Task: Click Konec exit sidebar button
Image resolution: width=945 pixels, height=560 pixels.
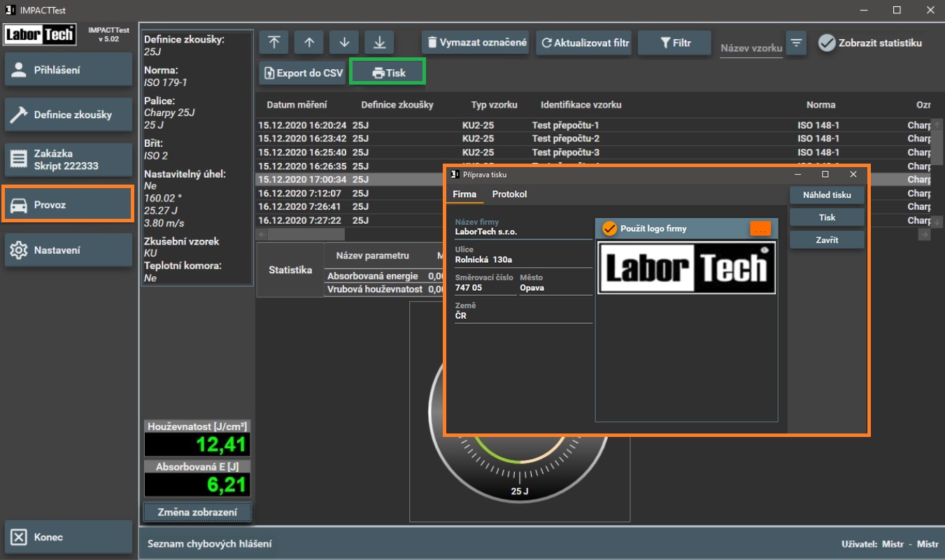Action: pyautogui.click(x=69, y=537)
